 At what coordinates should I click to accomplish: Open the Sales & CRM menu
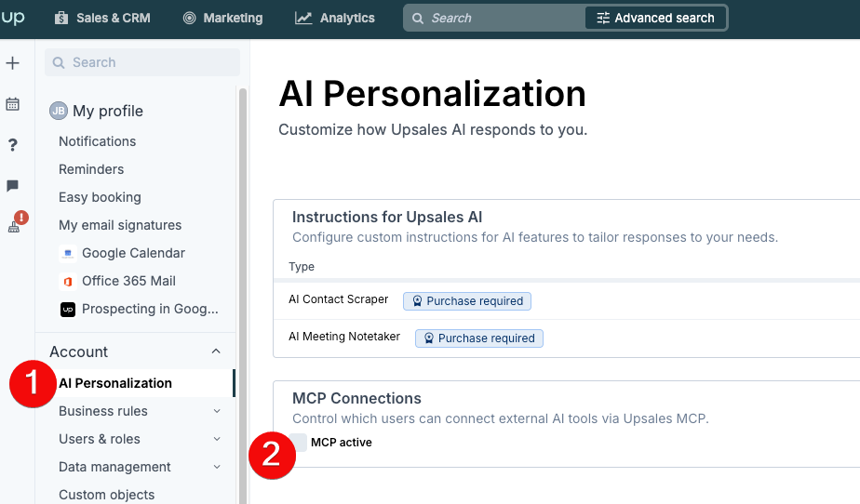pyautogui.click(x=102, y=18)
